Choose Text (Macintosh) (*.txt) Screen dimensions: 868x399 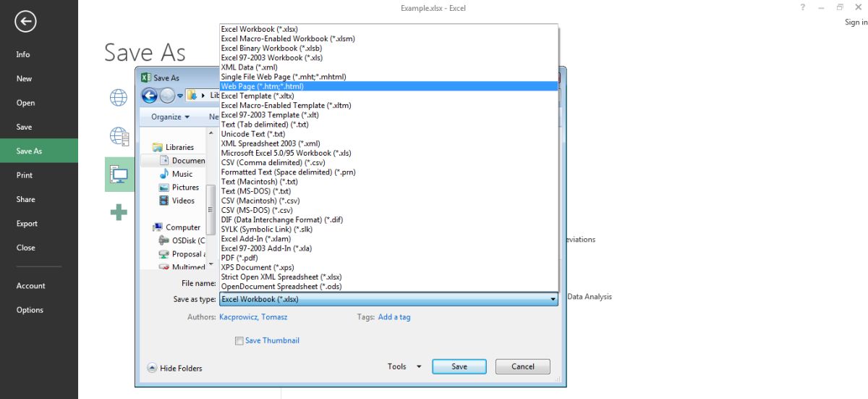click(388, 182)
